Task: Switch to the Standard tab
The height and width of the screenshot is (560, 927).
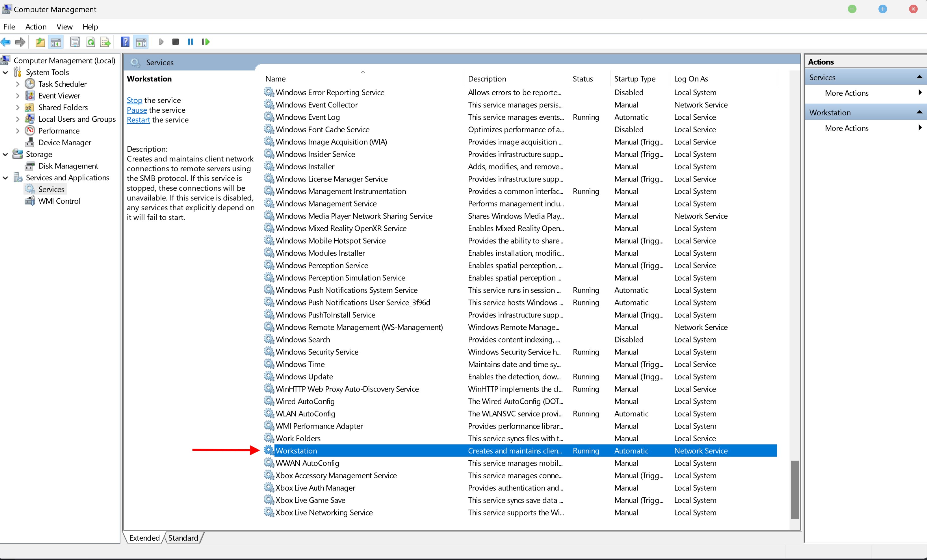Action: (x=183, y=538)
